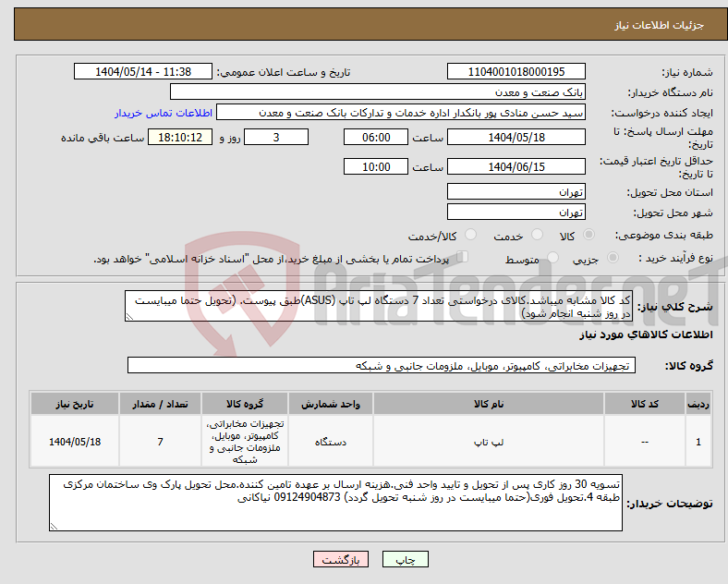The image size is (728, 584).
Task: Click the توضیحات خریدار notes textarea
Action: tap(335, 503)
